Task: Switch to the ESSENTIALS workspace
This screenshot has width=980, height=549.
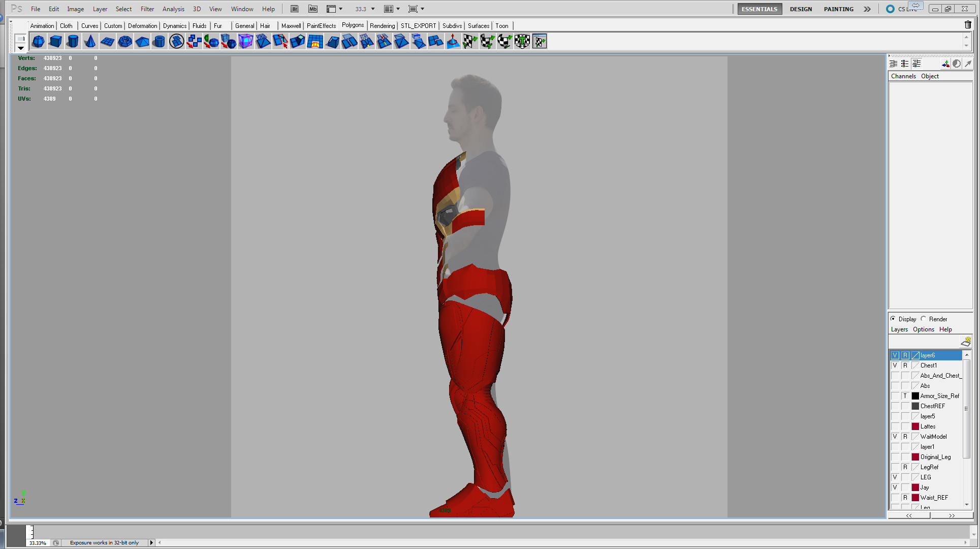Action: point(759,9)
